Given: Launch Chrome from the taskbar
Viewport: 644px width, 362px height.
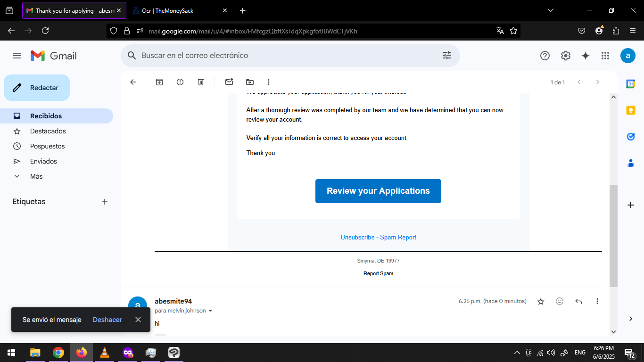Looking at the screenshot, I should (58, 353).
